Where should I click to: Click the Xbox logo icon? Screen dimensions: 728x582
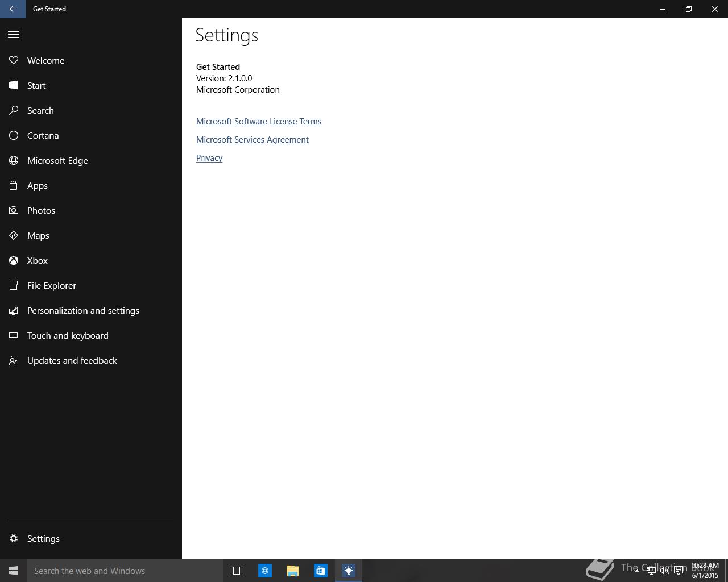tap(14, 260)
